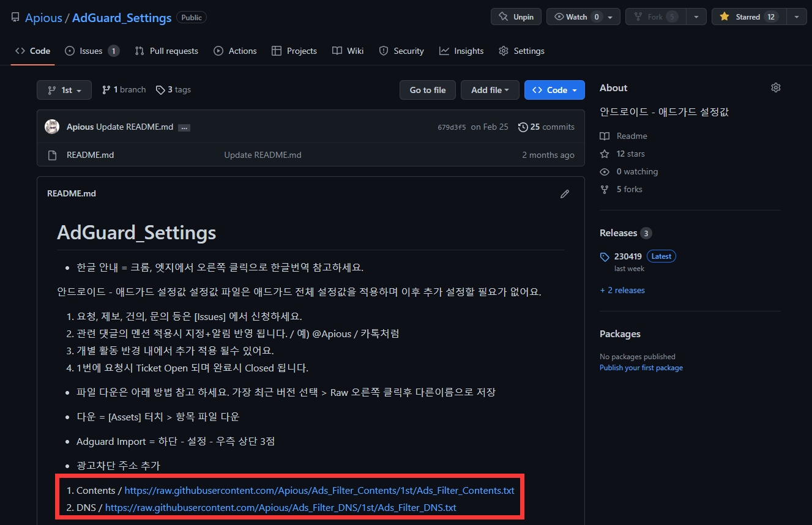Screen dimensions: 812x525
Task: Expand the star lists dropdown arrow
Action: (x=796, y=17)
